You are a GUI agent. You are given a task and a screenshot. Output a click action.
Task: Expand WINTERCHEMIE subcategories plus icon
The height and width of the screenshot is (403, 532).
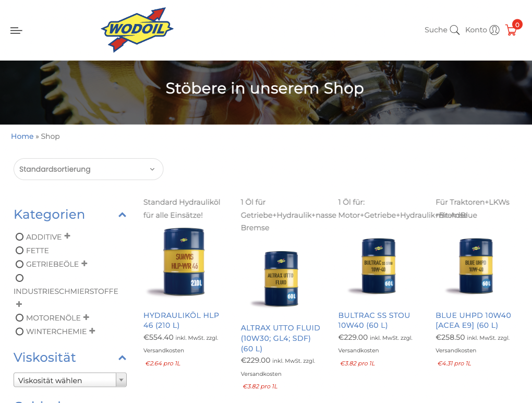(x=92, y=330)
